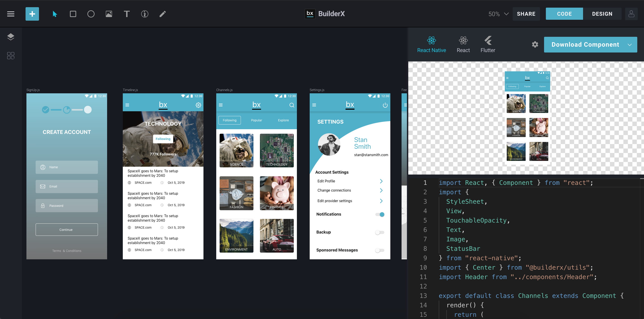Click the Continue button in SignUp

tap(67, 229)
